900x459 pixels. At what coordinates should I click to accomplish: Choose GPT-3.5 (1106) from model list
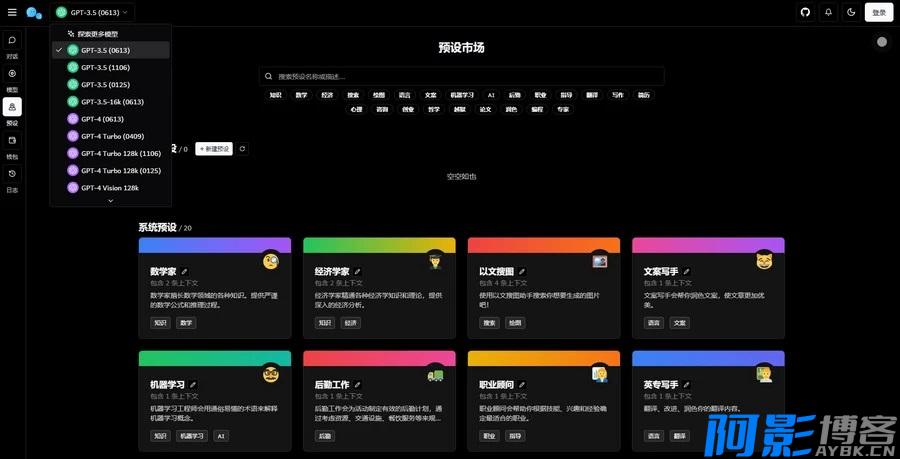111,67
